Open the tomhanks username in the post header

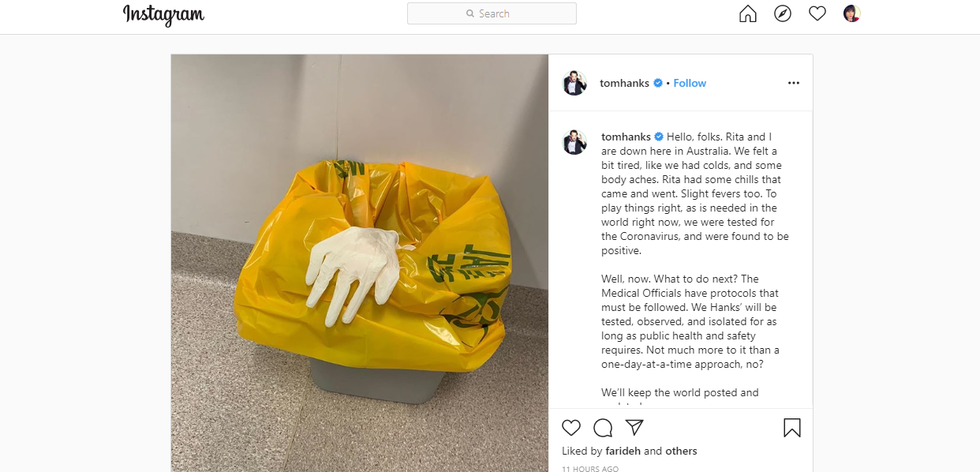click(x=624, y=83)
